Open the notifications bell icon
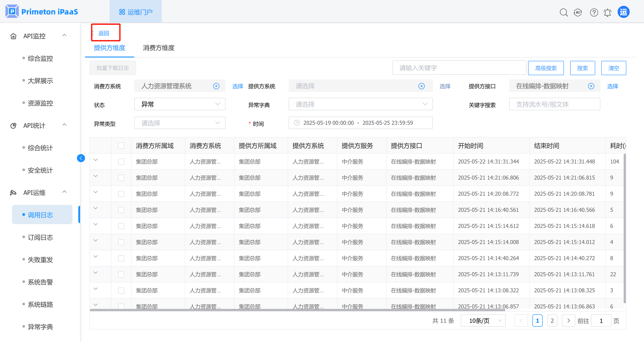 [607, 12]
